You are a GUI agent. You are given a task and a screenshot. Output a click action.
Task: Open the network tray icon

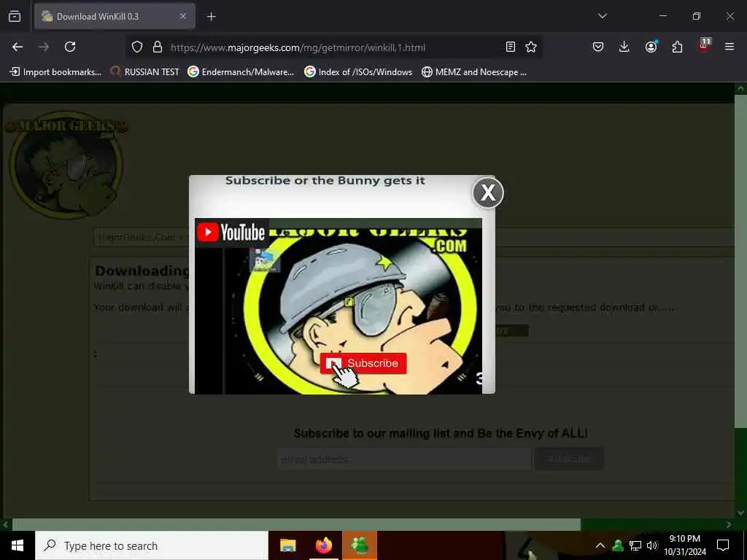(x=635, y=545)
